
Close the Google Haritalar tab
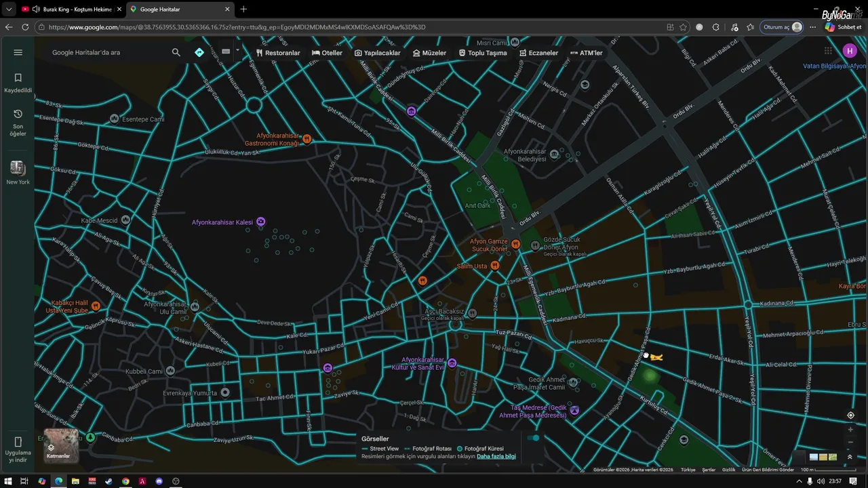[x=227, y=9]
